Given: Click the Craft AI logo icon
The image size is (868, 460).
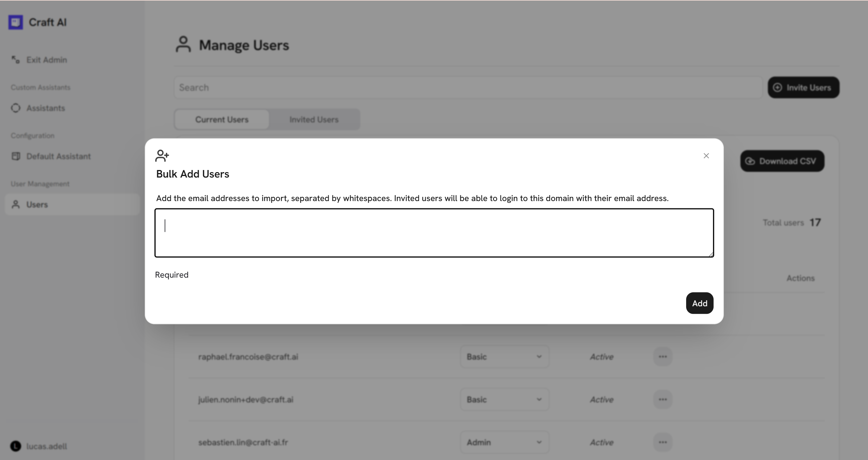Looking at the screenshot, I should [15, 22].
